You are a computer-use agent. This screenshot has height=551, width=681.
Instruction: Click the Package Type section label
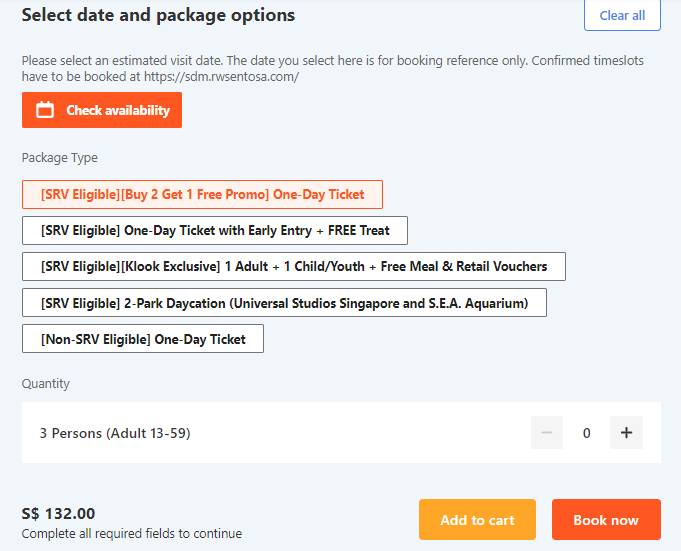(60, 157)
